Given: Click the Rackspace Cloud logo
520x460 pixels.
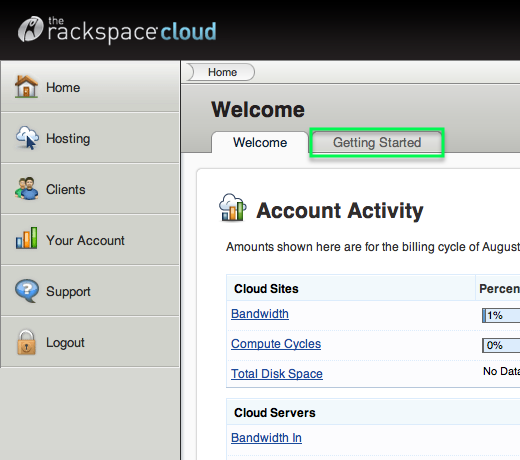Looking at the screenshot, I should coord(117,30).
